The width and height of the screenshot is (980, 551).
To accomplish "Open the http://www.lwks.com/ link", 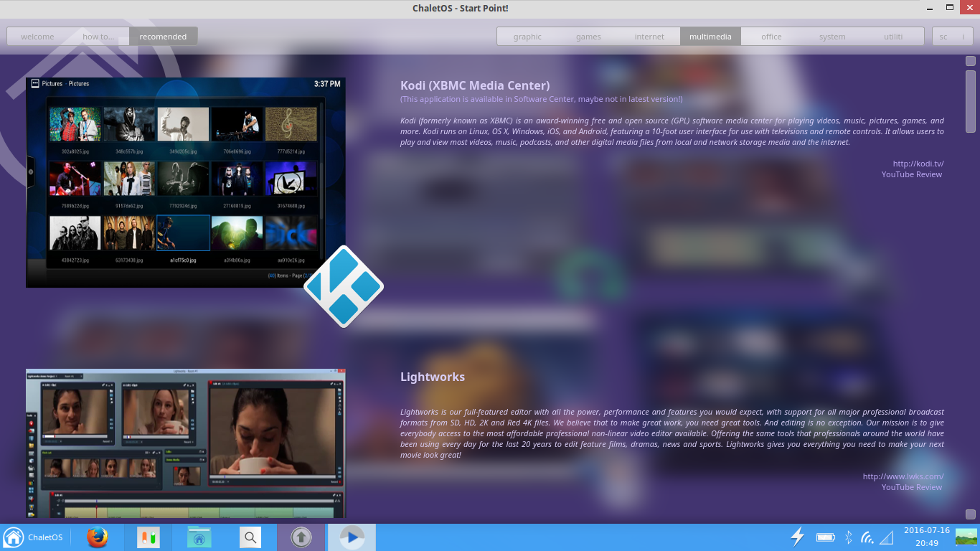I will [903, 476].
